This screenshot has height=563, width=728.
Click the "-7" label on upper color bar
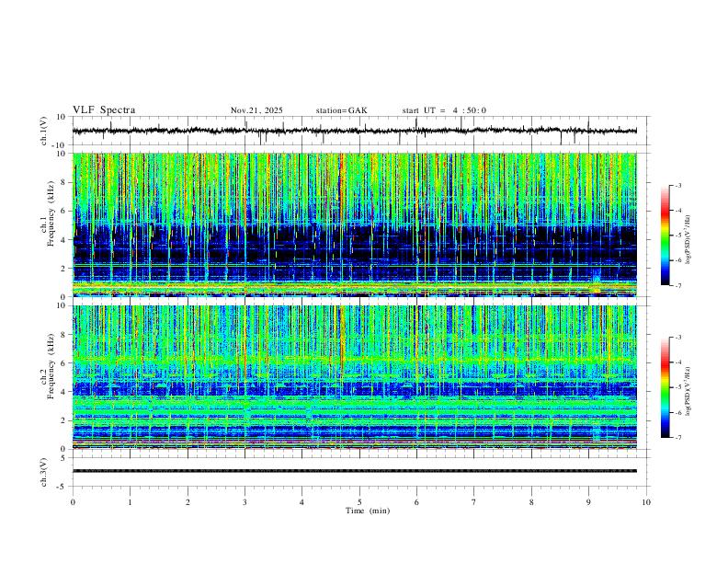(677, 285)
